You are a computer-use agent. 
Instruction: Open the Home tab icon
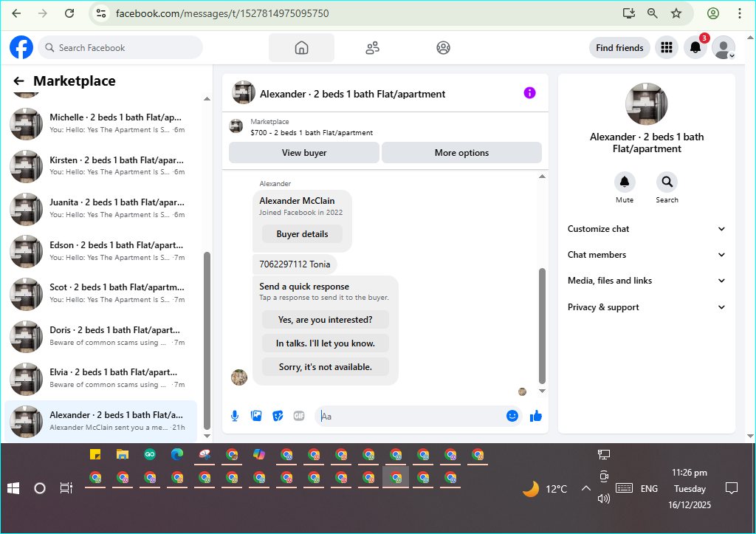pyautogui.click(x=301, y=48)
